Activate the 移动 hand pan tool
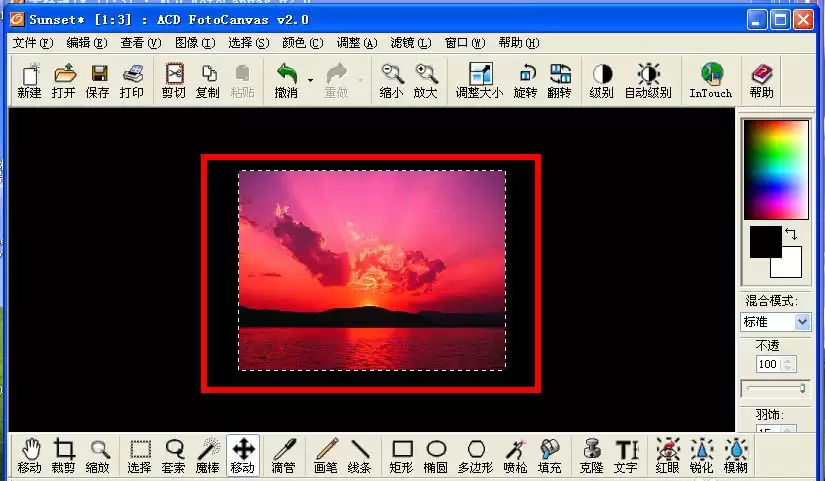825x481 pixels. (x=29, y=455)
